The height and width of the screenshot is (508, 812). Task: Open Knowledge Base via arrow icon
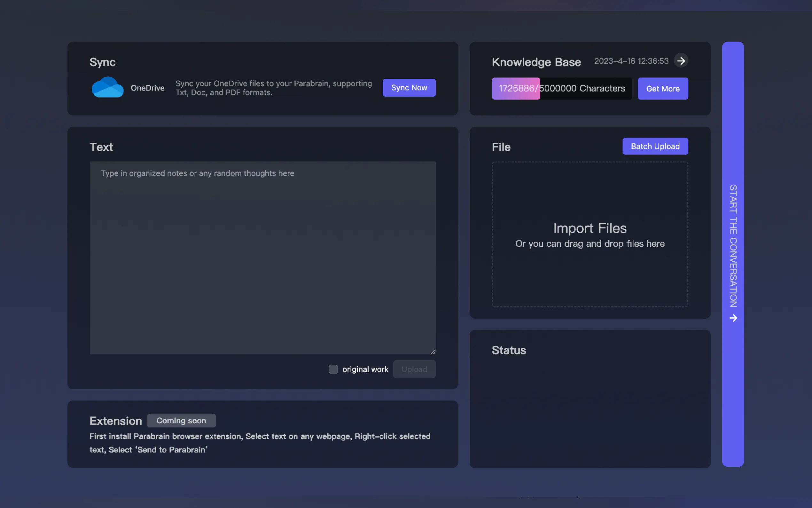click(x=681, y=61)
